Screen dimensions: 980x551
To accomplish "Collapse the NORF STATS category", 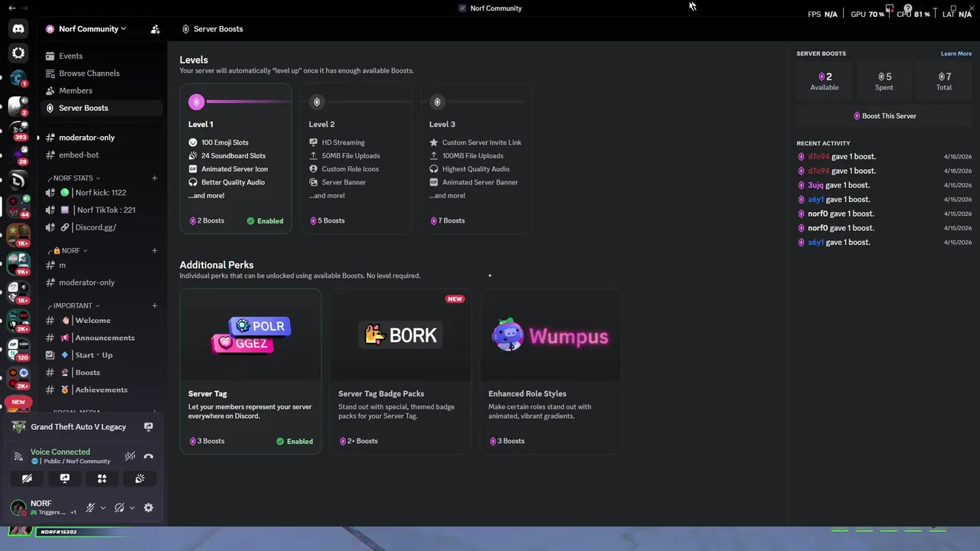I will (77, 178).
